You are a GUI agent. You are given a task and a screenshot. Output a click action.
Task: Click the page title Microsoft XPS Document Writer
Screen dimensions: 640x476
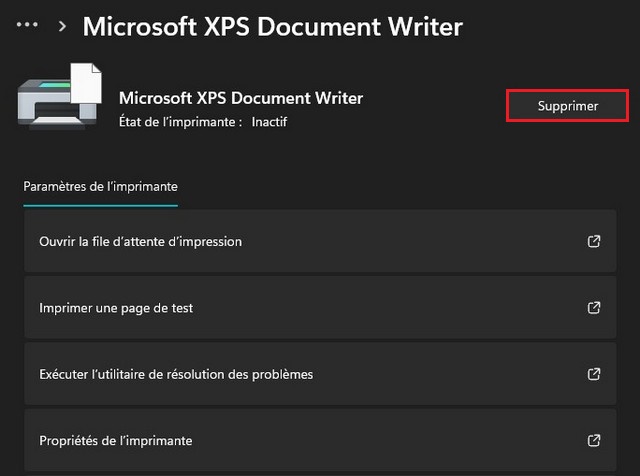click(x=273, y=27)
